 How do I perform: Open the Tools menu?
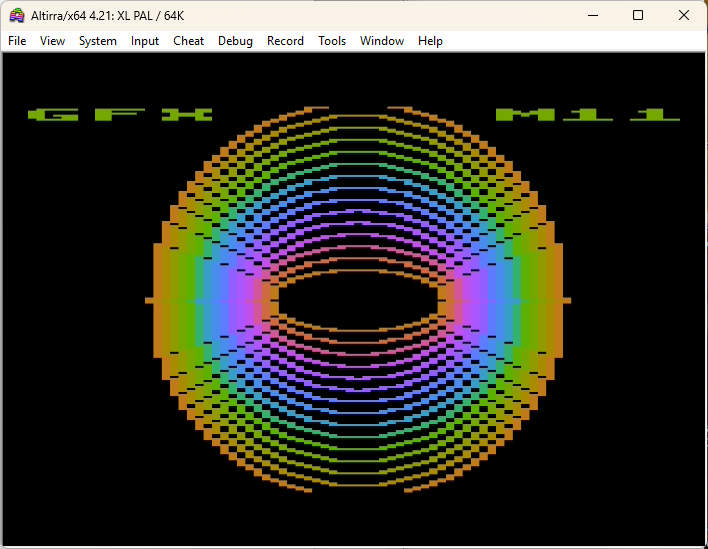click(x=332, y=41)
